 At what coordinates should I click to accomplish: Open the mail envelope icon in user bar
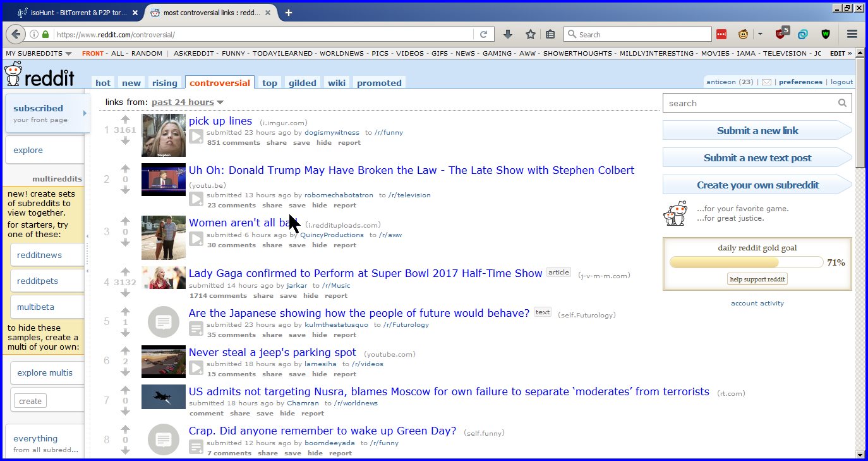[766, 82]
